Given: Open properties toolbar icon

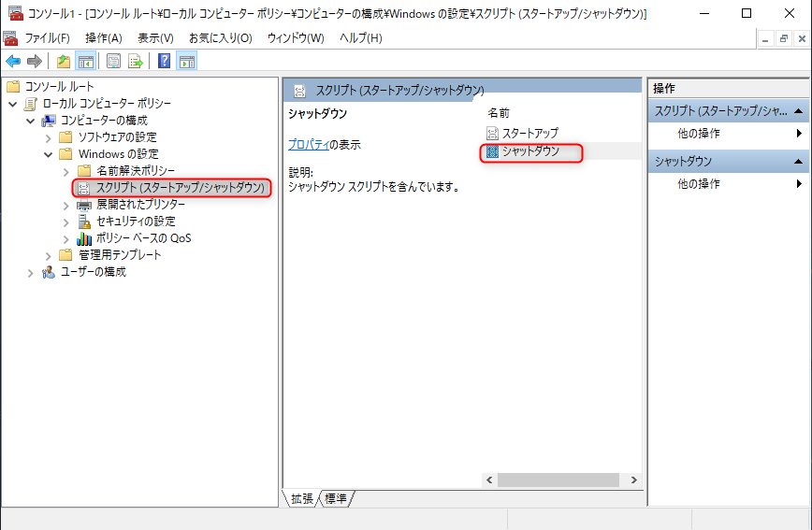Looking at the screenshot, I should (x=113, y=61).
